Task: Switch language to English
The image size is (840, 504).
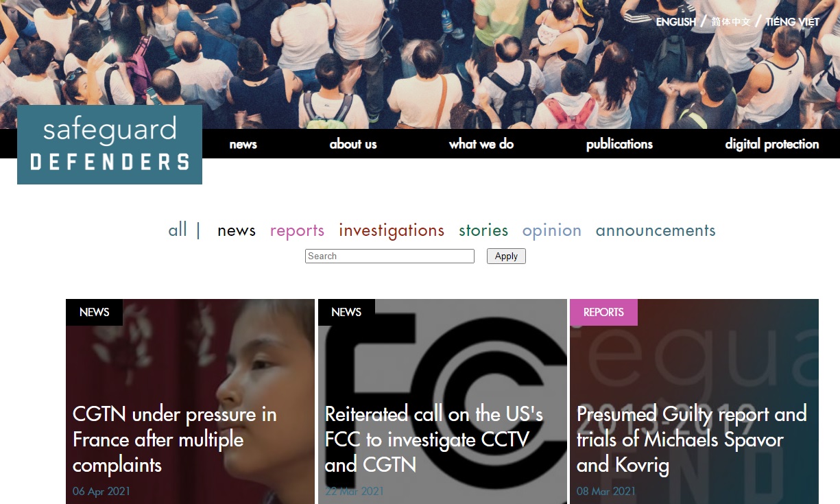Action: click(x=675, y=22)
